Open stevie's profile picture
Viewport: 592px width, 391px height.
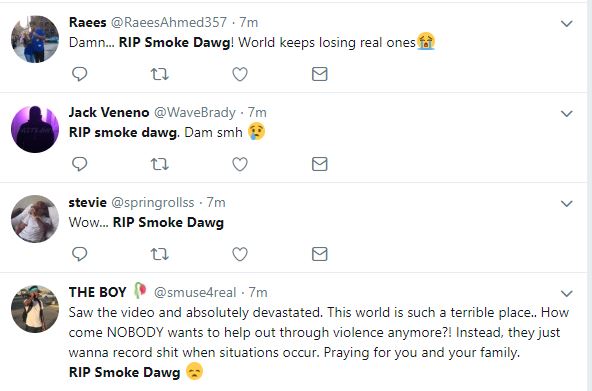pos(35,219)
